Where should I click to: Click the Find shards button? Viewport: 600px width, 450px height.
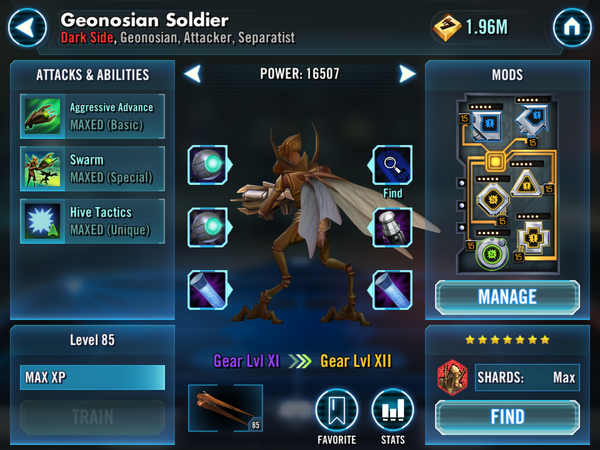coord(507,417)
